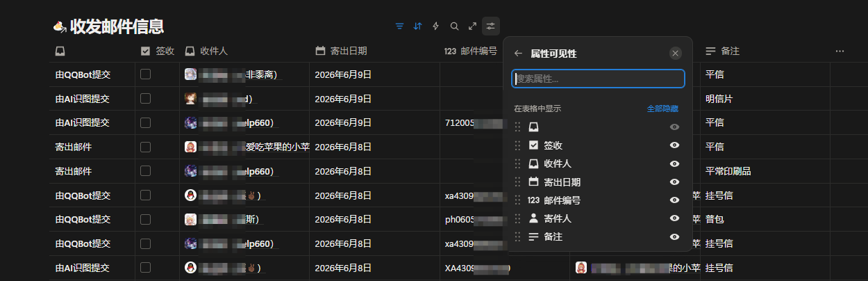Click the avatar in the 斯) recipient cell

[190, 219]
